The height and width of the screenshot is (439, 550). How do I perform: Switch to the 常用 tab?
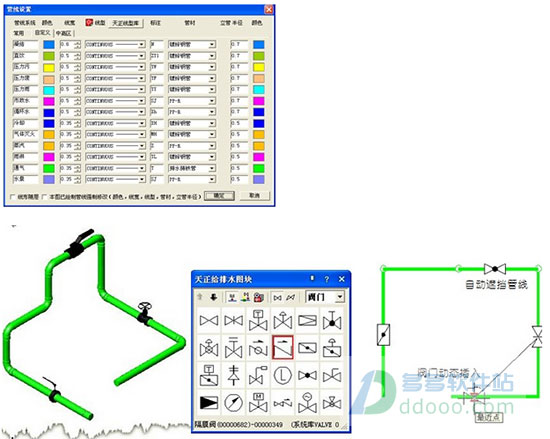[x=19, y=33]
